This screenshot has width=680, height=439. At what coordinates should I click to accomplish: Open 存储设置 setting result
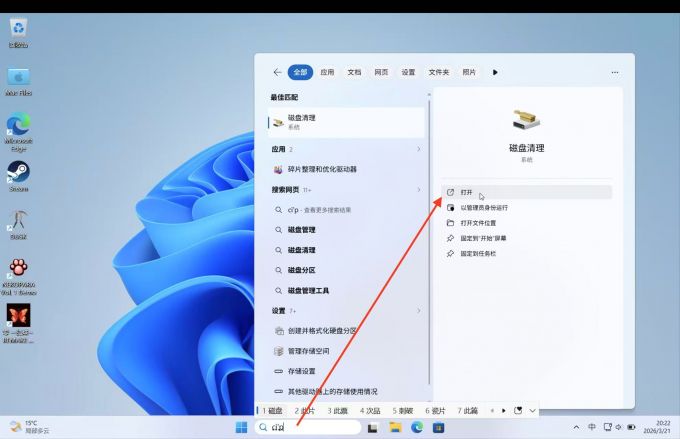coord(346,371)
